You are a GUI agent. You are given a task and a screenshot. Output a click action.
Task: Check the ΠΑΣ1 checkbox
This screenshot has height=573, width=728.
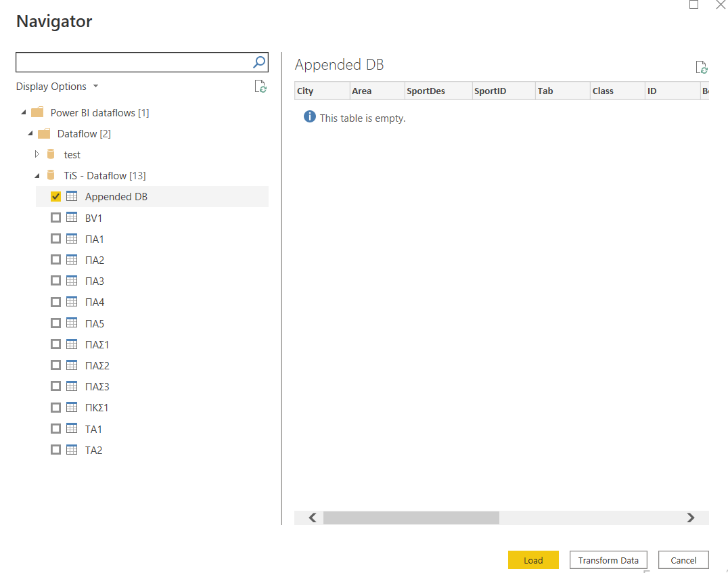pos(55,344)
